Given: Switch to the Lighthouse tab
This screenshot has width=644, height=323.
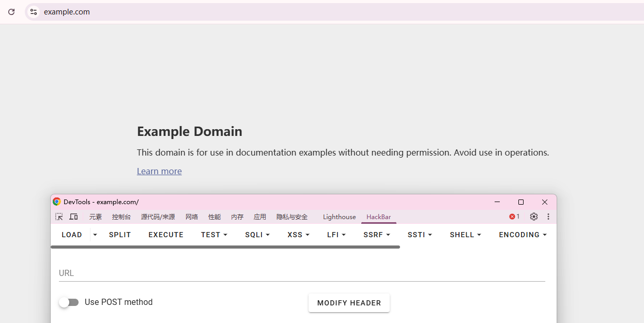Looking at the screenshot, I should pos(340,217).
